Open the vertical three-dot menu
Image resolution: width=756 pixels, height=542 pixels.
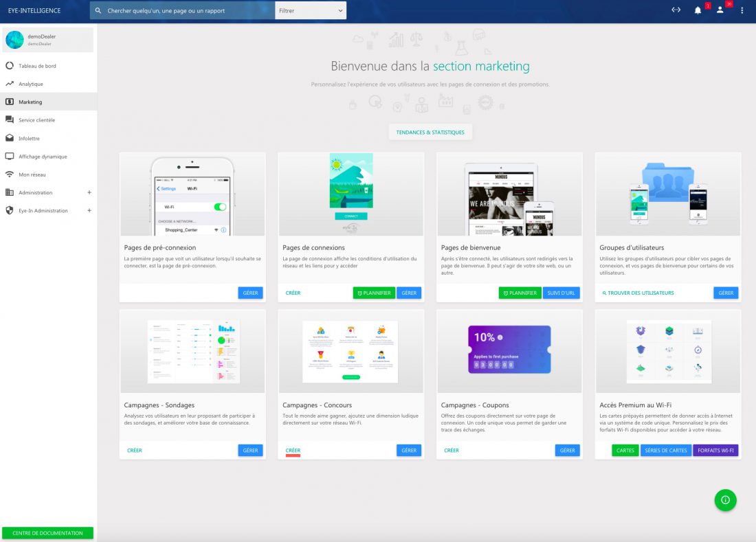pos(742,10)
